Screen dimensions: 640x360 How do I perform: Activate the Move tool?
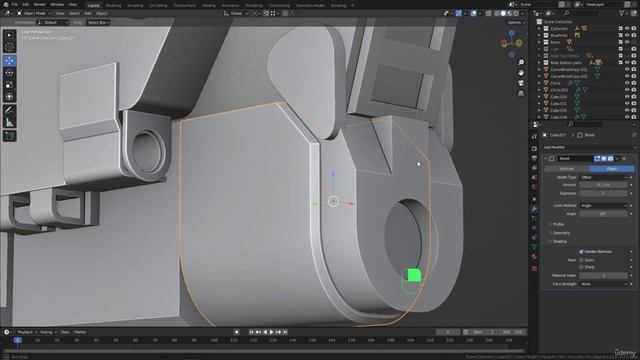pyautogui.click(x=9, y=61)
